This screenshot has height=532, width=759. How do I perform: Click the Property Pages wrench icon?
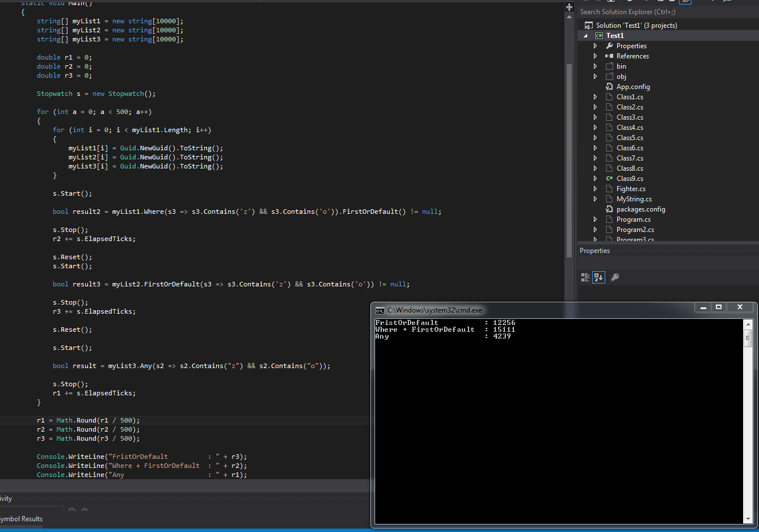(615, 277)
